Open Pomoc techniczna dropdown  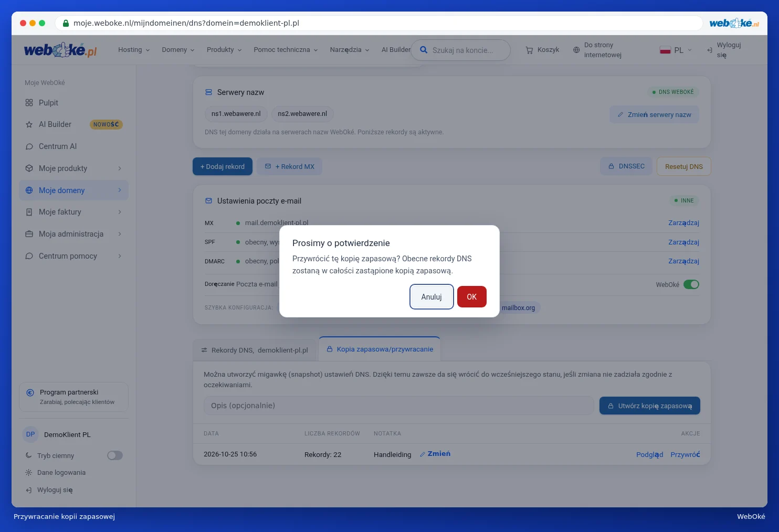286,50
